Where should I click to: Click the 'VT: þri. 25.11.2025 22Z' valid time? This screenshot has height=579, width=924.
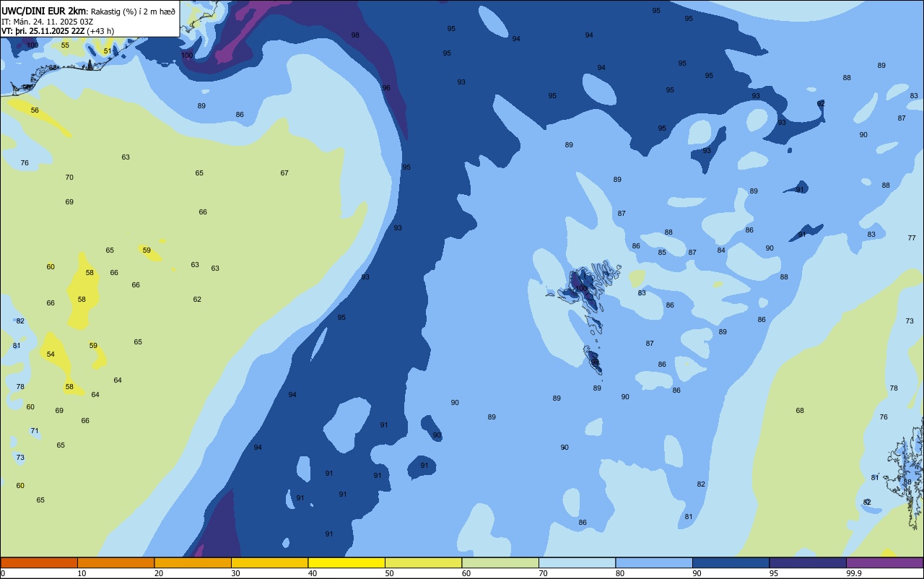pyautogui.click(x=43, y=31)
